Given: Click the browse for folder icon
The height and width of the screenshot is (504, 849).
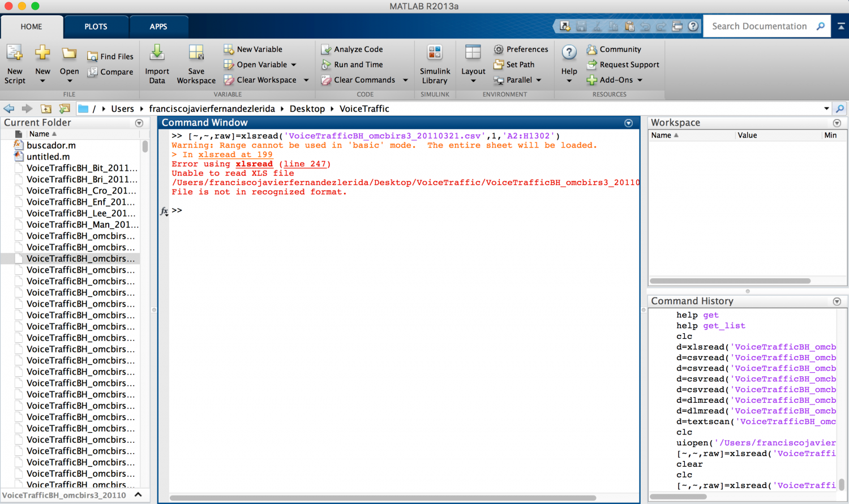Looking at the screenshot, I should tap(65, 109).
